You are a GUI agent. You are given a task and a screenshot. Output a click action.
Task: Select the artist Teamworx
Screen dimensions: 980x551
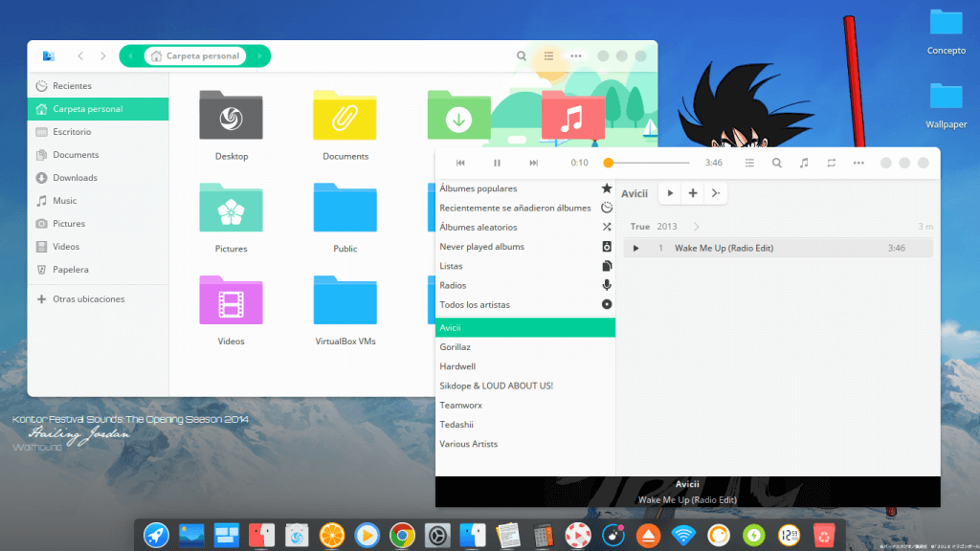(525, 405)
